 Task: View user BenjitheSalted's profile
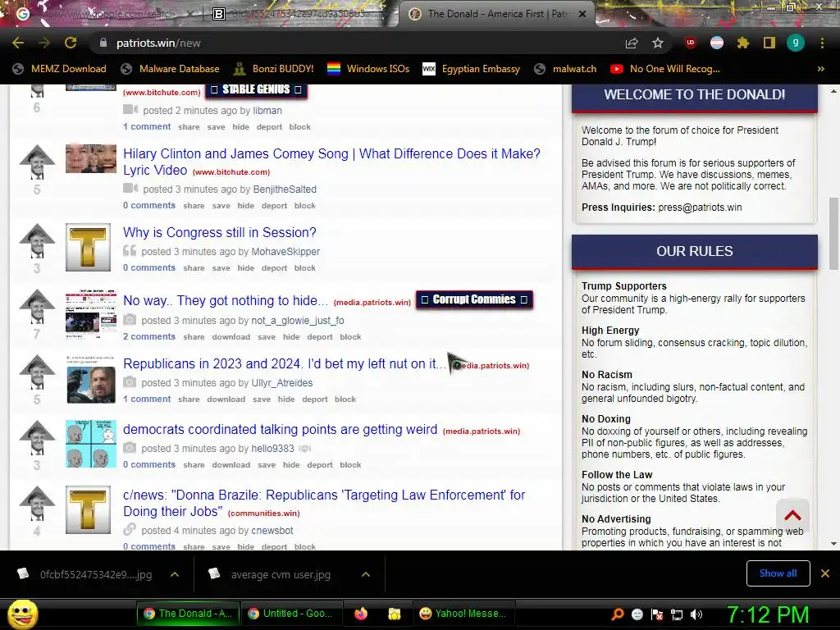tap(285, 189)
